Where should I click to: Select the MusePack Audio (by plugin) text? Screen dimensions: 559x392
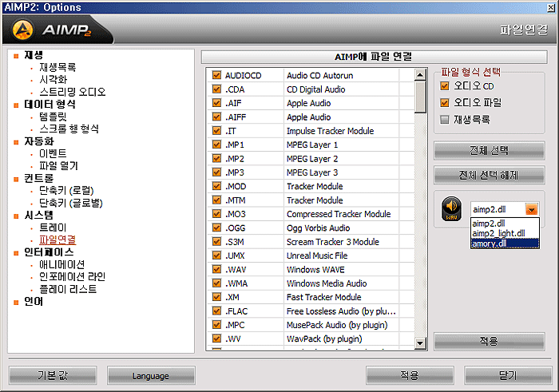point(337,325)
